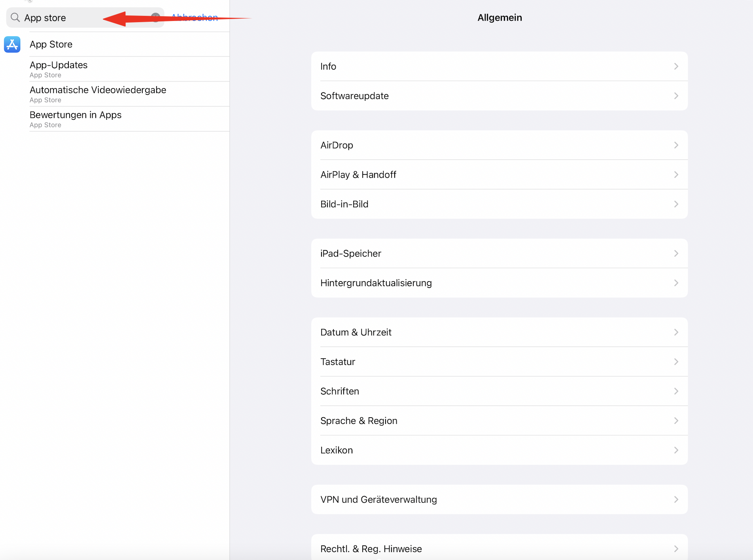
Task: Click the blue App Store icon
Action: click(x=12, y=44)
